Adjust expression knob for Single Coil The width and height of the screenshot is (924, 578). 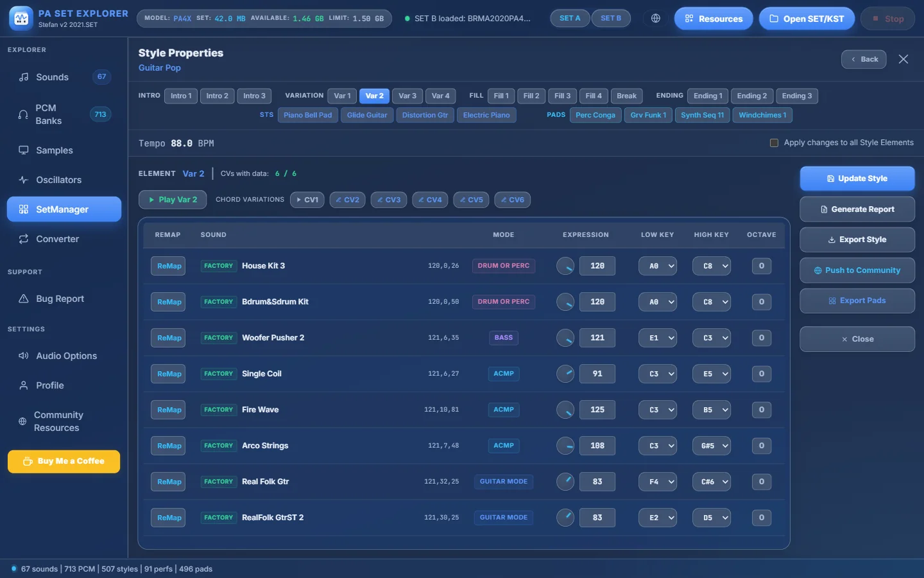(565, 374)
